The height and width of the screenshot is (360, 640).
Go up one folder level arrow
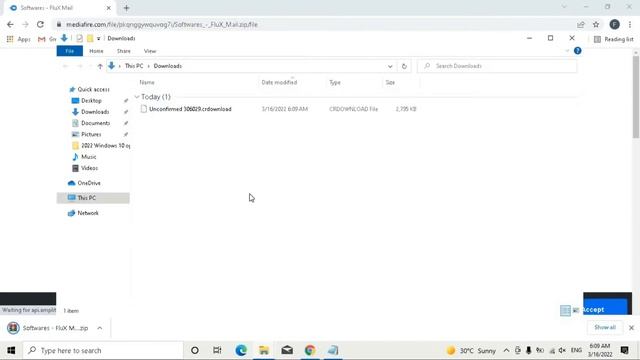pyautogui.click(x=100, y=66)
